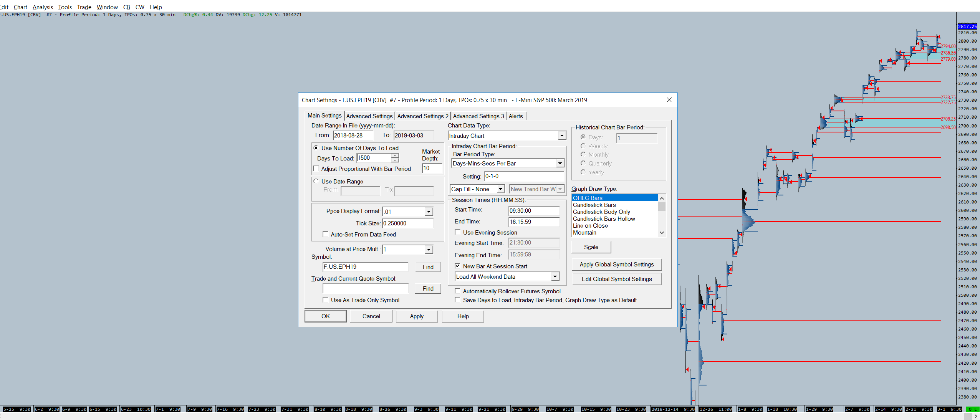Click the Symbol input field
Screen dimensions: 980x420
pyautogui.click(x=365, y=267)
